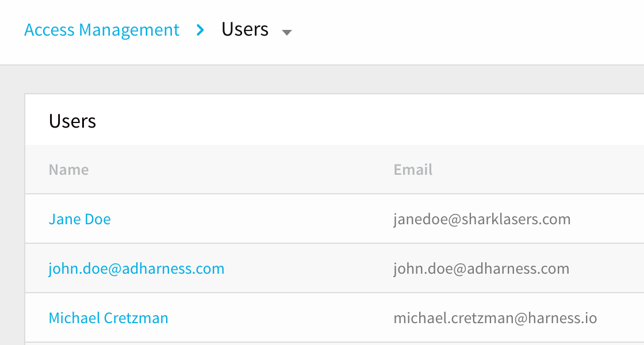
Task: Expand the dropdown arrow beside Users title
Action: click(x=287, y=32)
